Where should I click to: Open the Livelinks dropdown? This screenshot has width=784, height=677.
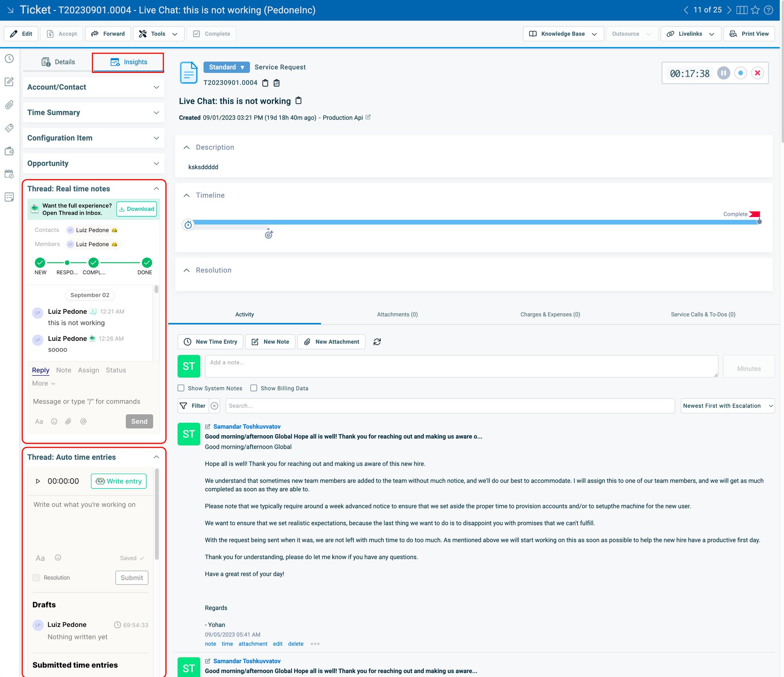click(691, 34)
